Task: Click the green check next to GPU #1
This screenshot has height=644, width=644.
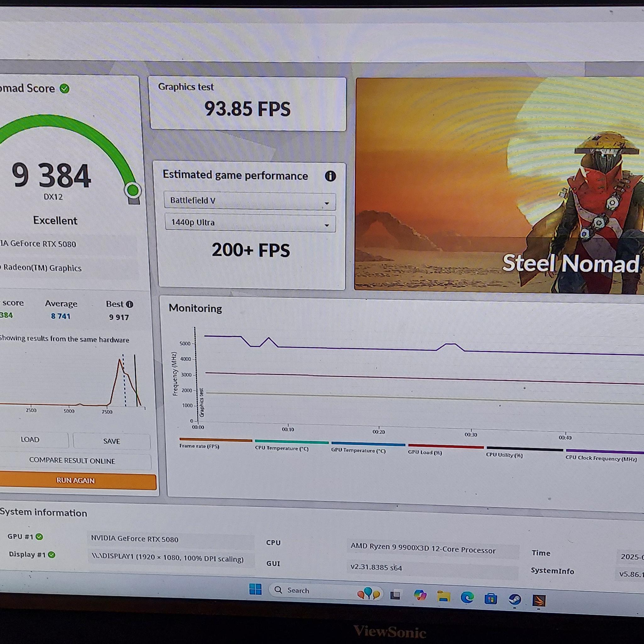Action: pos(39,537)
